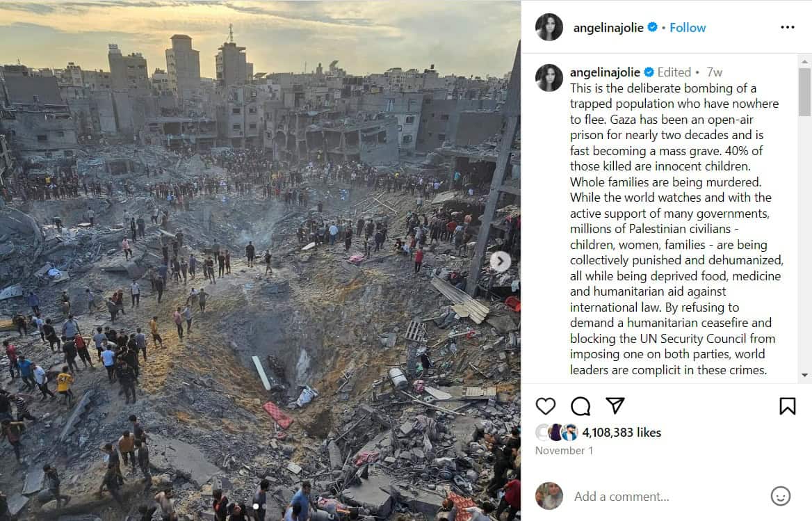This screenshot has height=521, width=812.
Task: Open the three-dots more options menu
Action: click(x=787, y=27)
